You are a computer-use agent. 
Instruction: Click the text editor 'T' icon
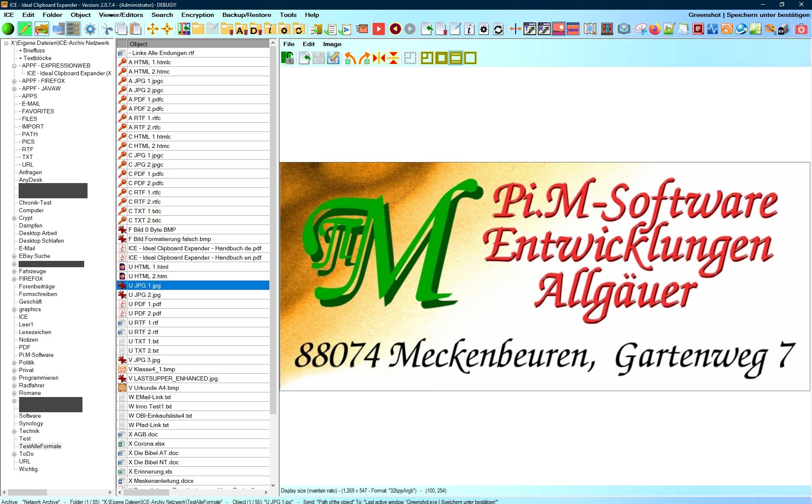(x=529, y=29)
